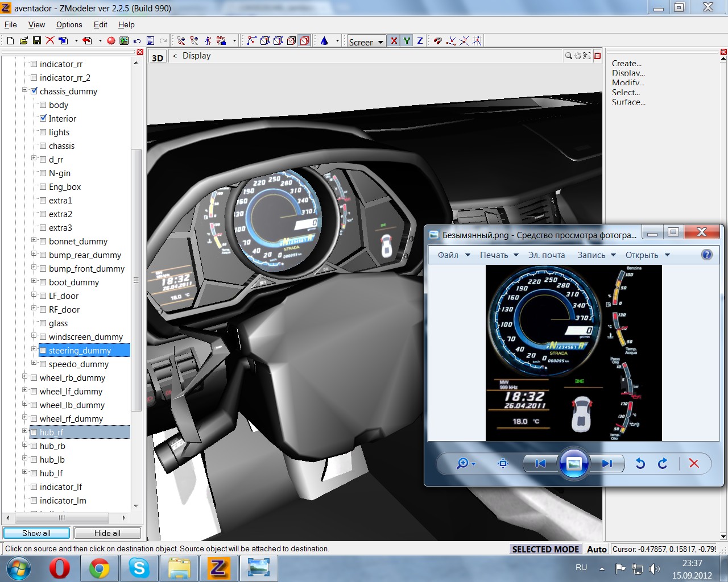728x582 pixels.
Task: Open photo viewer help icon
Action: tap(707, 255)
